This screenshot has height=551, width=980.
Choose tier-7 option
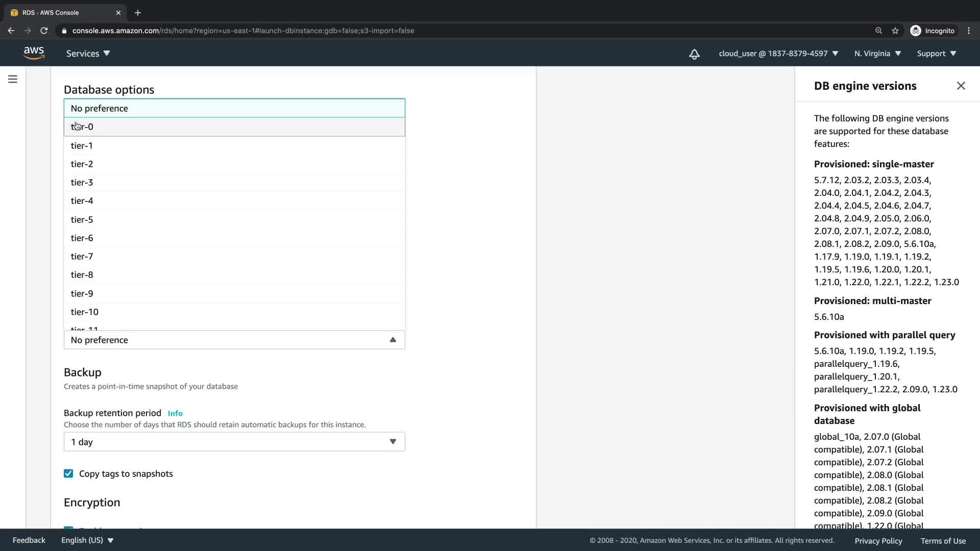pyautogui.click(x=82, y=256)
